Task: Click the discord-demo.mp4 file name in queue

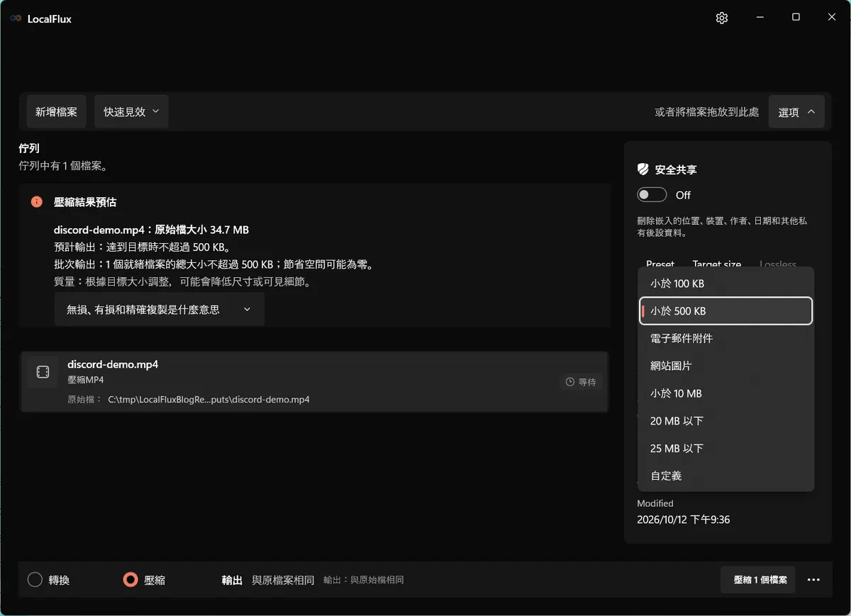Action: point(113,364)
